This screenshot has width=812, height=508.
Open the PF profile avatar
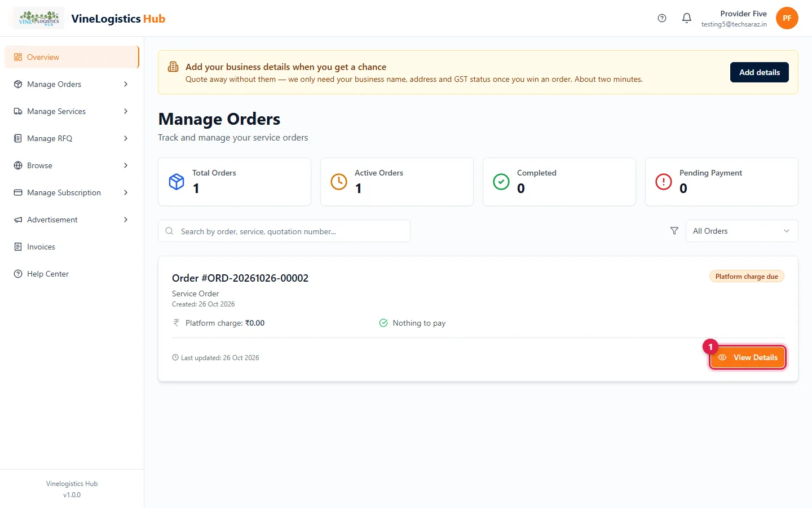[787, 18]
